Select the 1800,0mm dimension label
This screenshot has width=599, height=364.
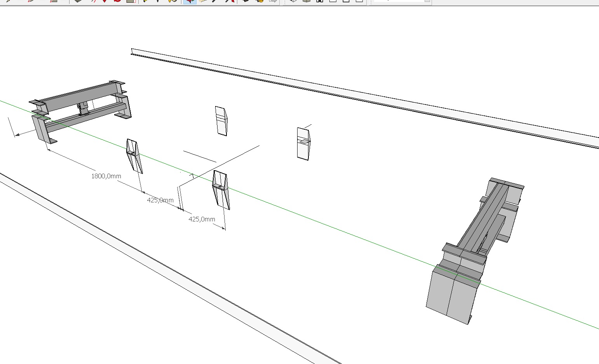tap(106, 176)
